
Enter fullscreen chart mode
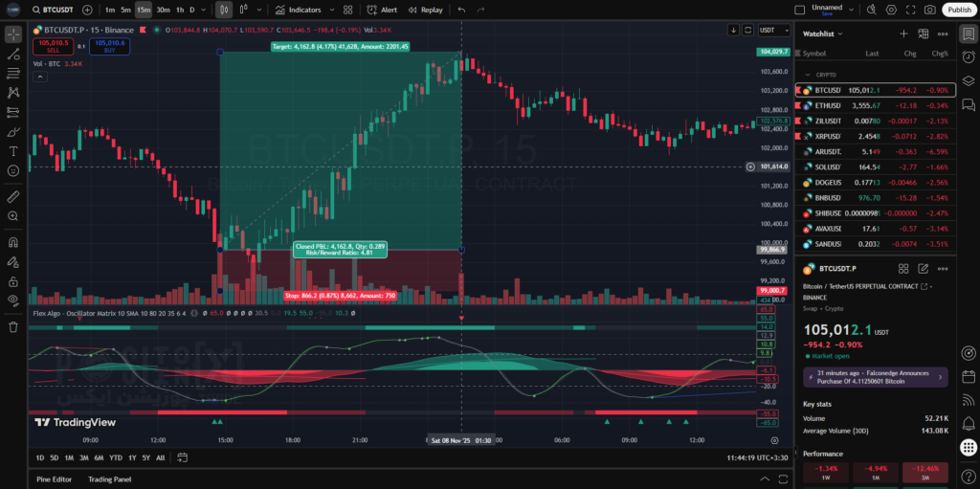point(911,10)
